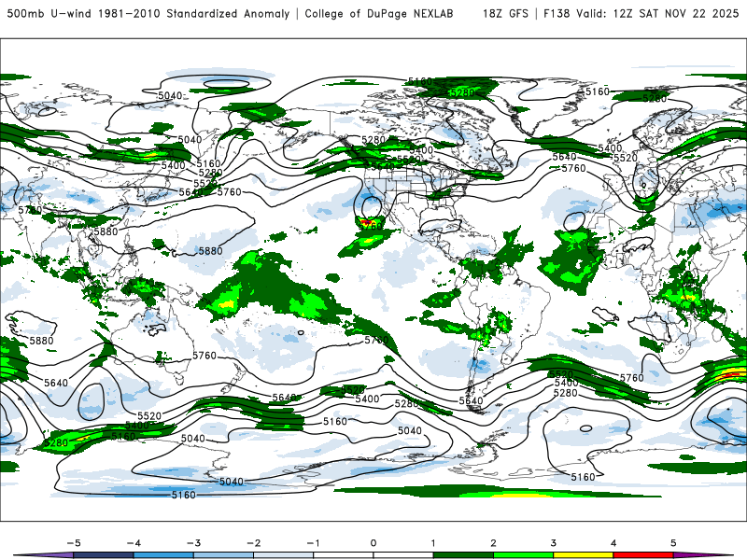Click the '0' colorbar label
Viewport: 747px width, 560px height.
tap(373, 543)
